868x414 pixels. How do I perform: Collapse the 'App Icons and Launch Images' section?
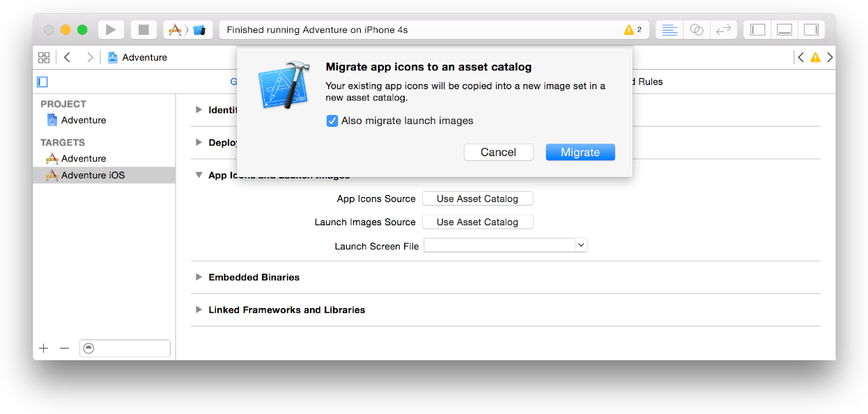click(199, 175)
